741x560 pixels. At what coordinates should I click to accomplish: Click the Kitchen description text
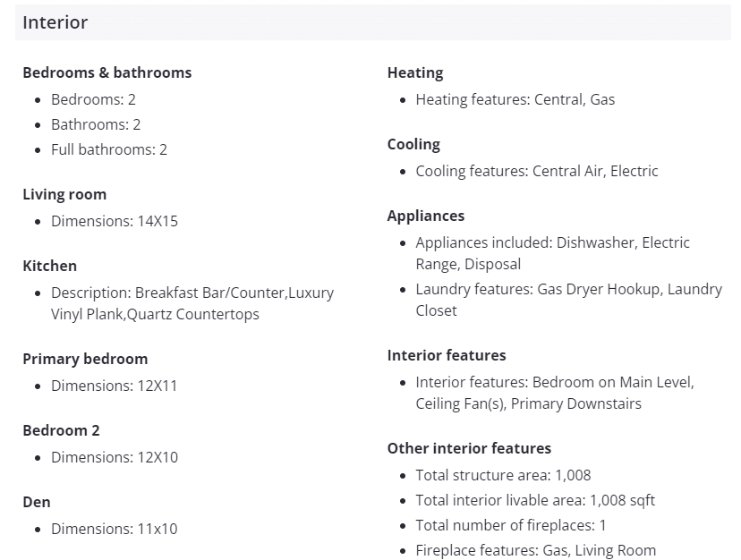coord(192,303)
